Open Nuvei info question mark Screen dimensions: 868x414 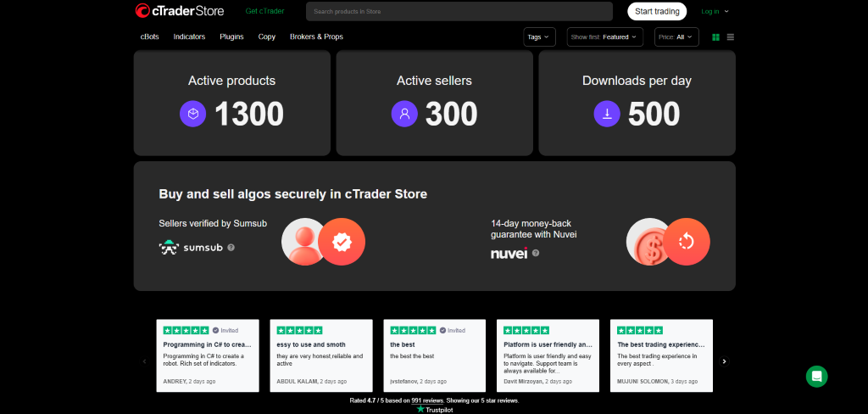pyautogui.click(x=536, y=253)
